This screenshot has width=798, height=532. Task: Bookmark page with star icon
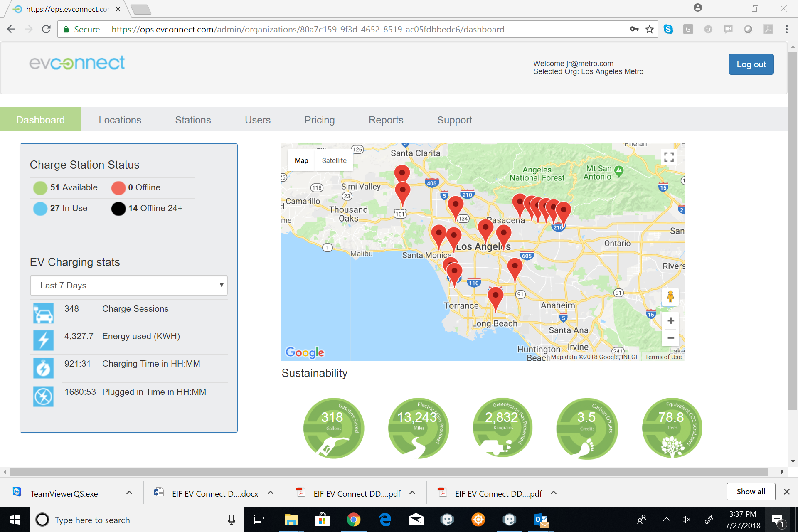[649, 29]
